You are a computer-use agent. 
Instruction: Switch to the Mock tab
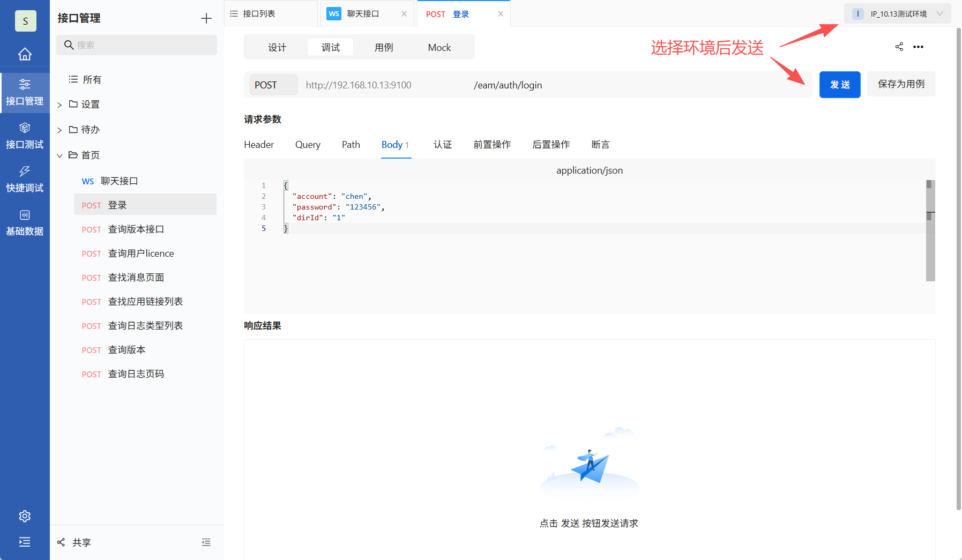[x=438, y=47]
